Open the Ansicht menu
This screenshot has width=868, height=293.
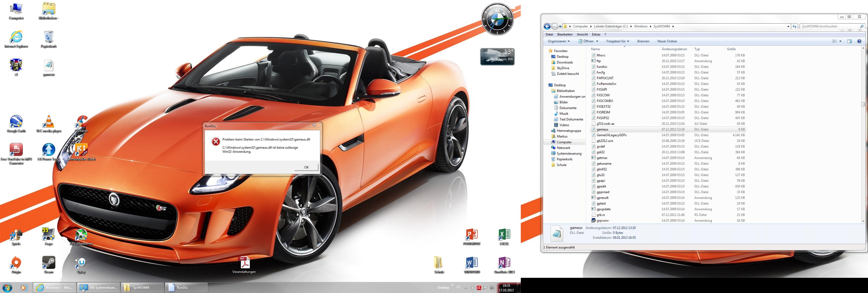582,34
